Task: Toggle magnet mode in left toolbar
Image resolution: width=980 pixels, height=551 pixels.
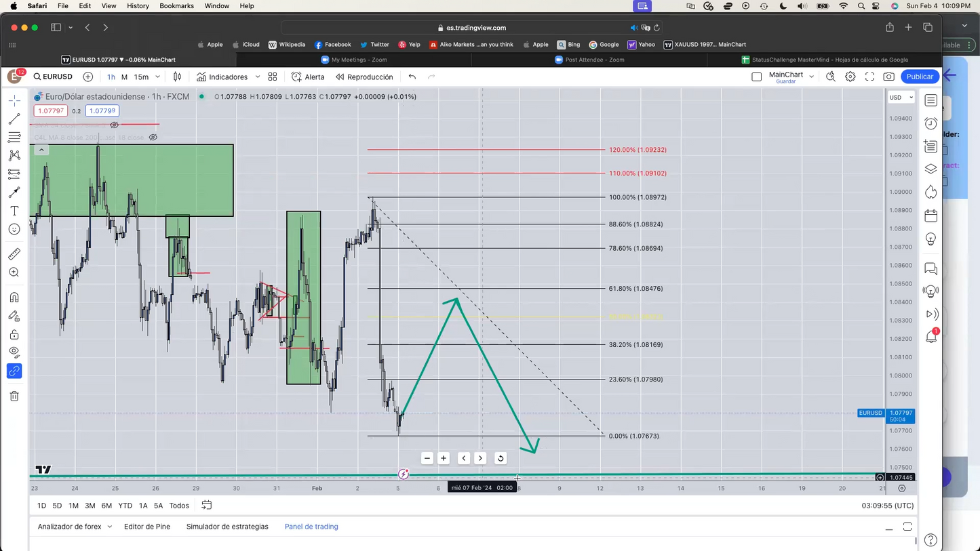Action: point(14,298)
